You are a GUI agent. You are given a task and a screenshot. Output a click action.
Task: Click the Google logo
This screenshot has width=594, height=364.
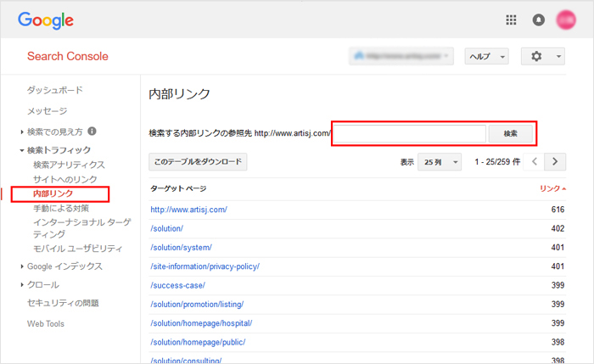pos(46,20)
